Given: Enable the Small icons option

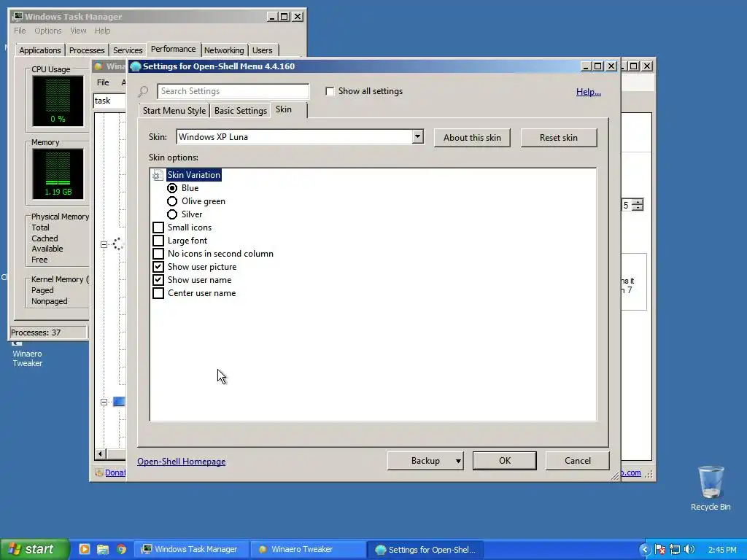Looking at the screenshot, I should [x=158, y=227].
